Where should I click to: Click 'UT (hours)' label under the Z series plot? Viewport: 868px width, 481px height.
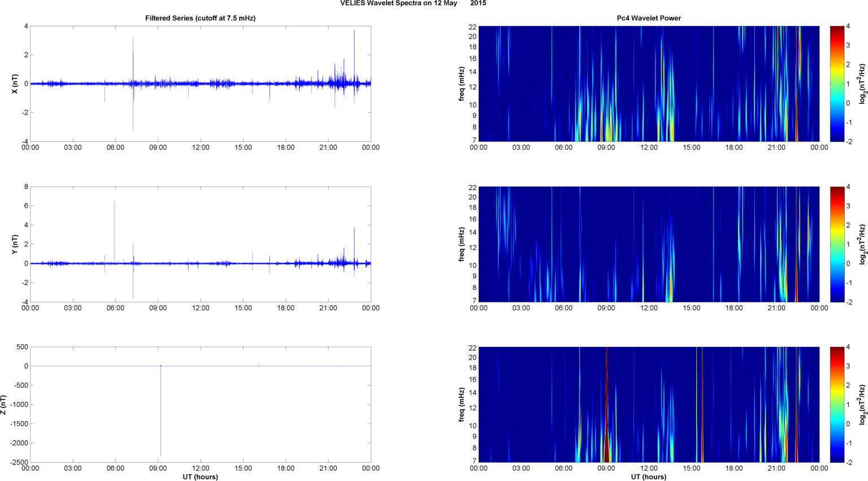point(200,476)
